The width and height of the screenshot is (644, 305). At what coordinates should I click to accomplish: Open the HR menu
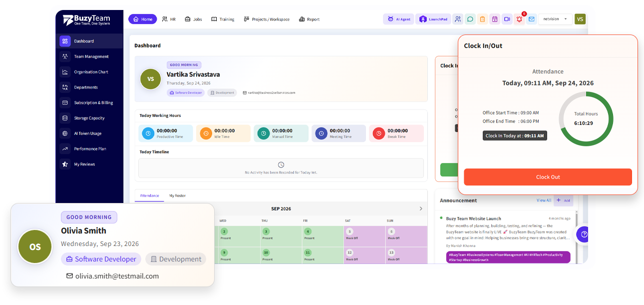coord(169,19)
